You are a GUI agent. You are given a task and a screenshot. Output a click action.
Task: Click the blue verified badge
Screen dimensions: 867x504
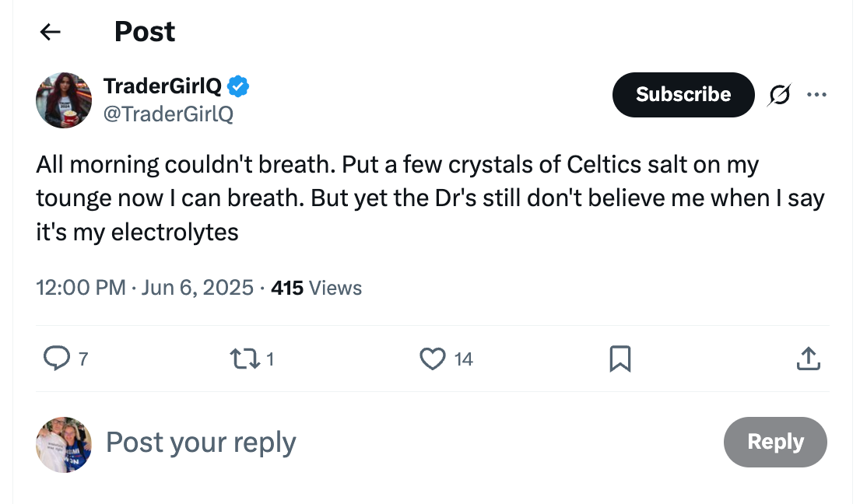coord(239,86)
